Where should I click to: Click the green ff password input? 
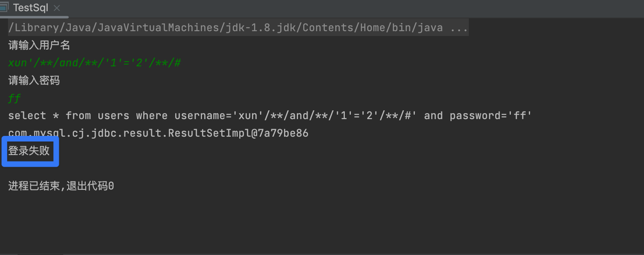14,98
